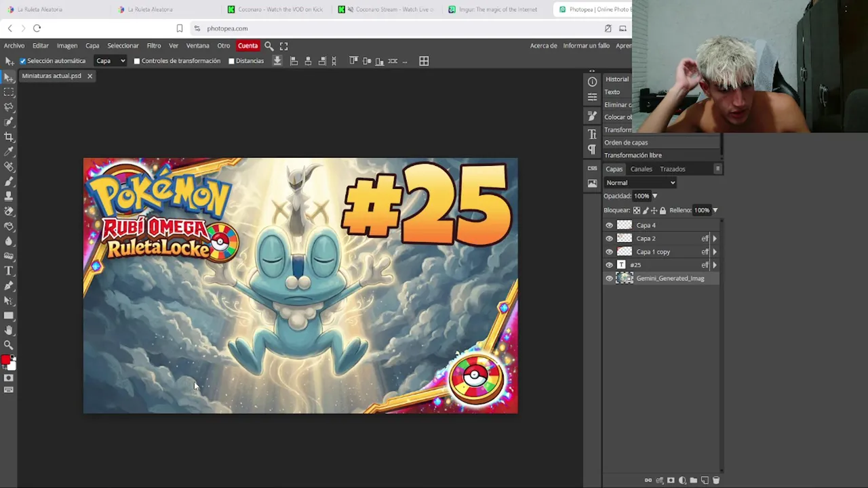Select the Zoom magnifier tool
Viewport: 868px width, 488px height.
(x=9, y=345)
